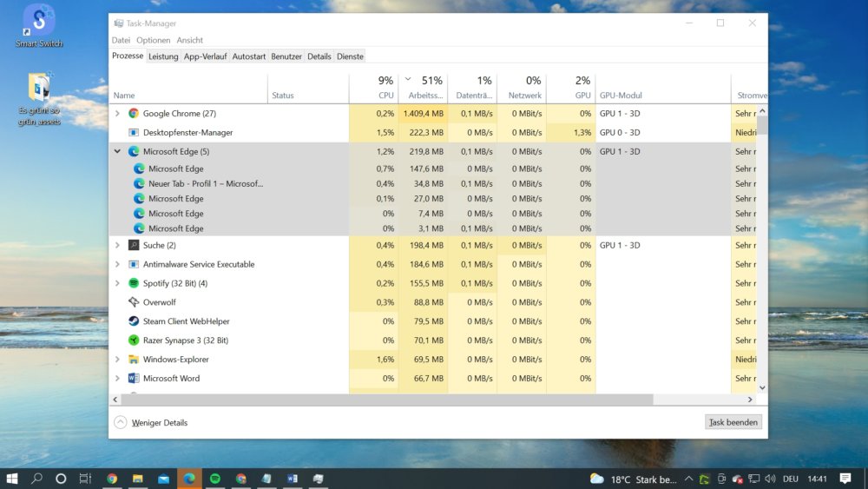Sort by the CPU column header
The width and height of the screenshot is (868, 489).
tap(373, 88)
